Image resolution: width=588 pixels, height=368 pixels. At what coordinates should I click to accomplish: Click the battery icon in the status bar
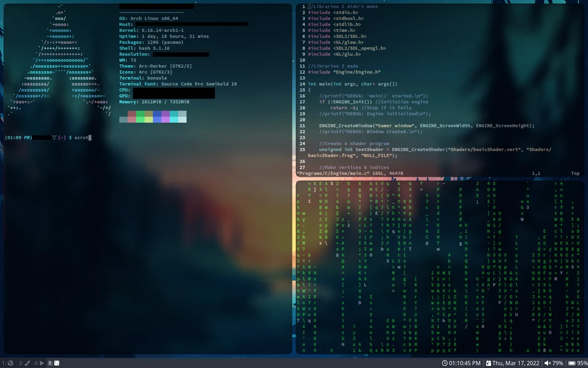(572, 363)
